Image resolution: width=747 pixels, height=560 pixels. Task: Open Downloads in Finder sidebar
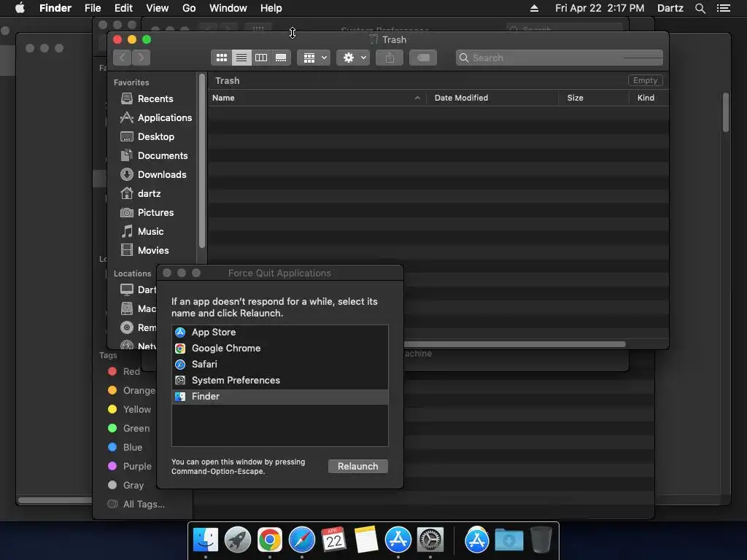(153, 175)
